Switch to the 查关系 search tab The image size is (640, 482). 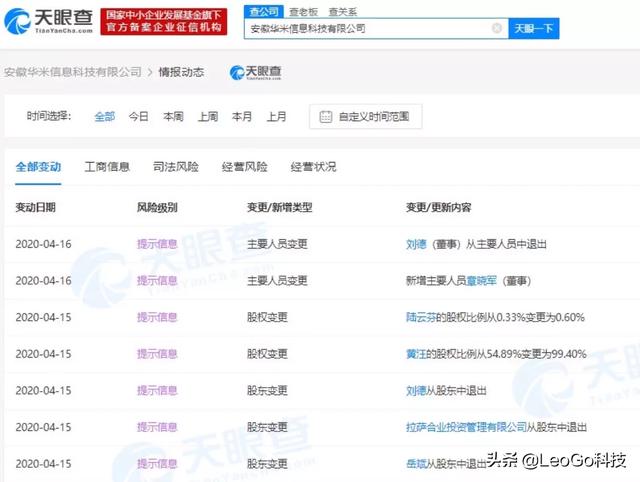(339, 9)
